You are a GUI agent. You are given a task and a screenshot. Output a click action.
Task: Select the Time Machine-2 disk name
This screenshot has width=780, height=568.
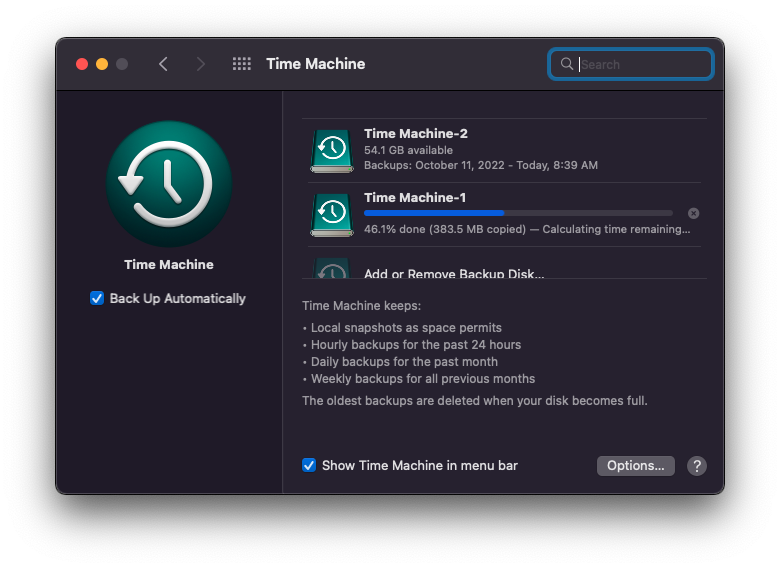[x=416, y=133]
